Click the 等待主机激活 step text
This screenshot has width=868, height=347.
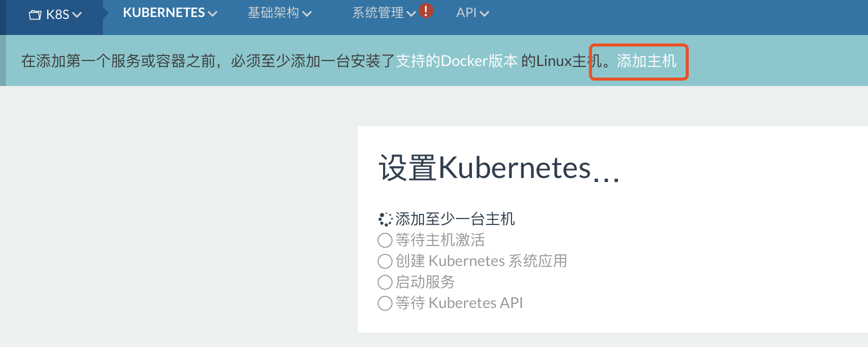tap(440, 240)
